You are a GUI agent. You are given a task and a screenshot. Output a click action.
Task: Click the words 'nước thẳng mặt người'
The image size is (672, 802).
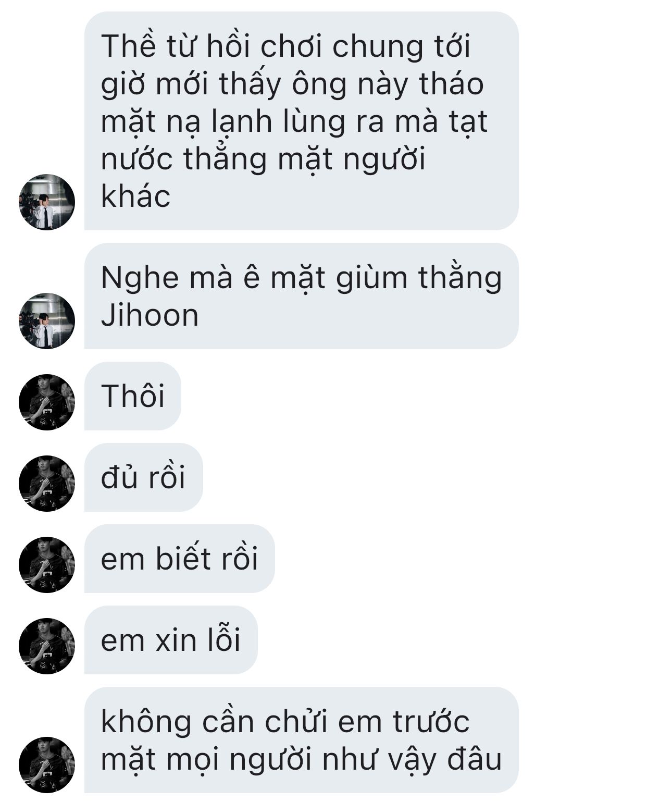tap(263, 159)
